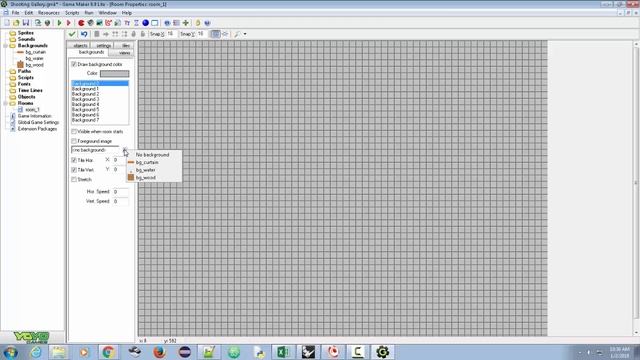Open Game Information in resource tree

[x=35, y=116]
